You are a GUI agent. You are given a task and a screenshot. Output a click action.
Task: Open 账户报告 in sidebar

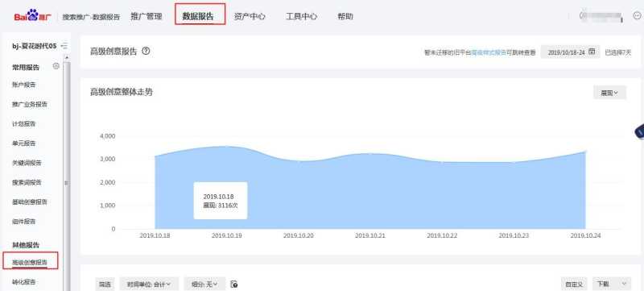coord(24,85)
